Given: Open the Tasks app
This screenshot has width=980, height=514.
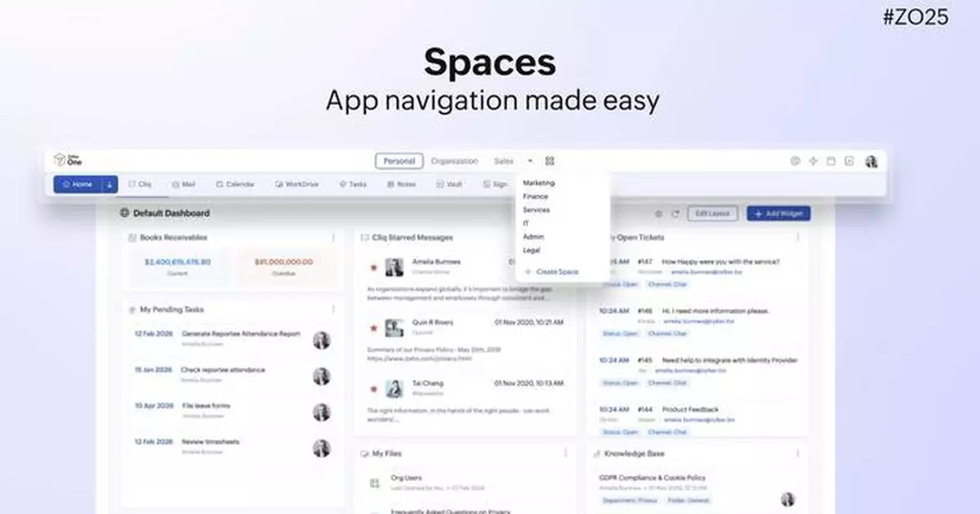Looking at the screenshot, I should point(353,184).
